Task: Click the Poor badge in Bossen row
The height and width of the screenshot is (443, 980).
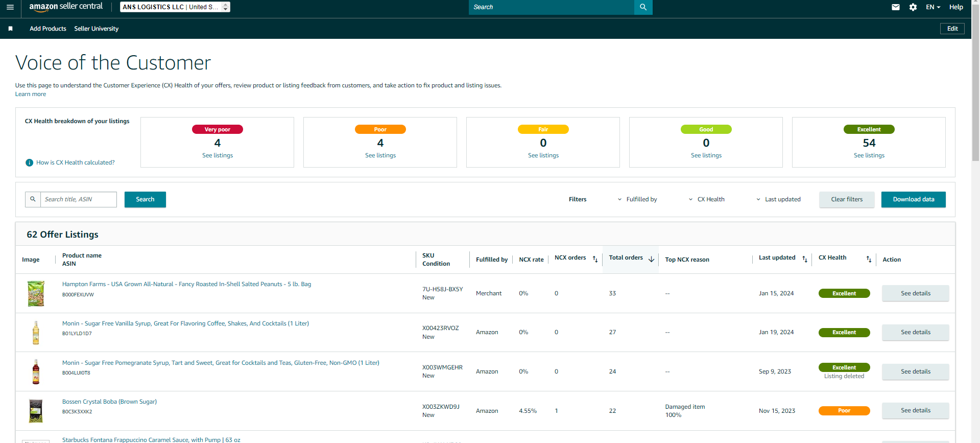Action: (844, 411)
